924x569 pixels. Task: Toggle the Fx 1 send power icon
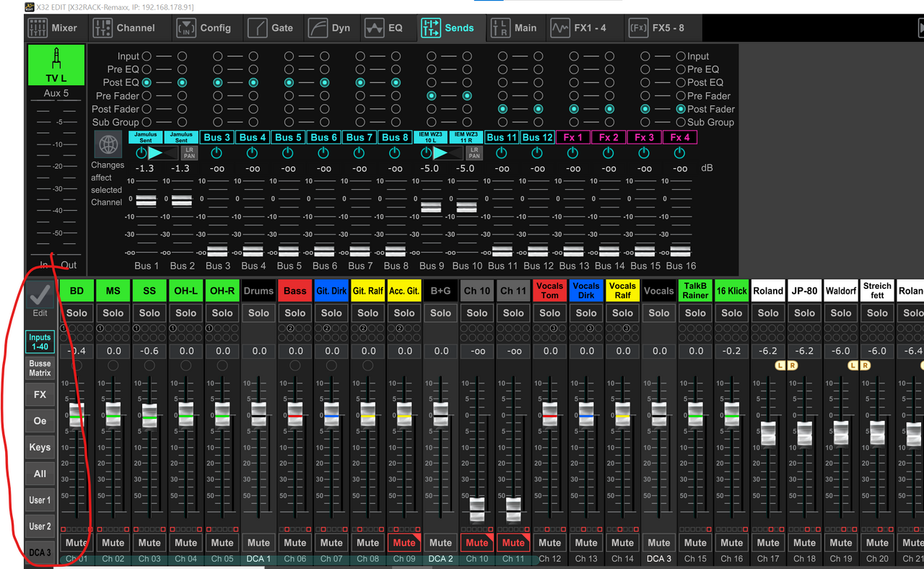(572, 153)
